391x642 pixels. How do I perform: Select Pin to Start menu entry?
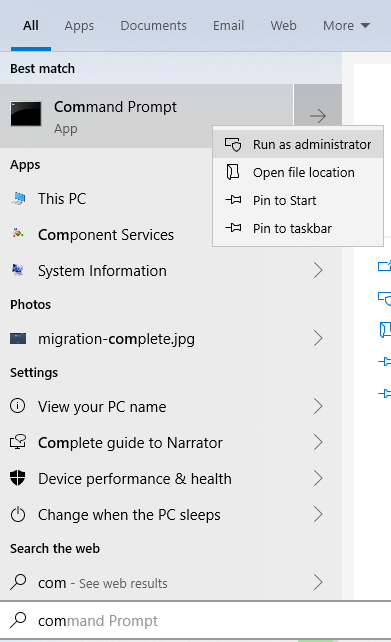pos(298,200)
